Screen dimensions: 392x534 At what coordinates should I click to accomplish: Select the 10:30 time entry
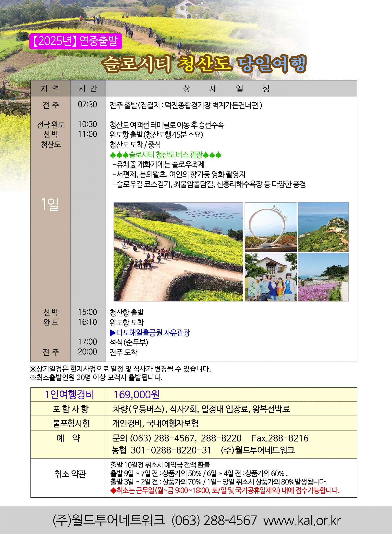(87, 124)
